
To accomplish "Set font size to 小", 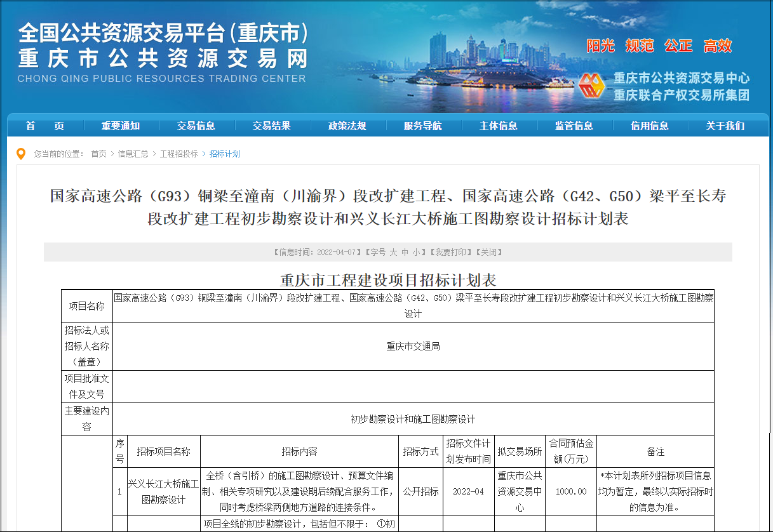I will click(x=416, y=252).
